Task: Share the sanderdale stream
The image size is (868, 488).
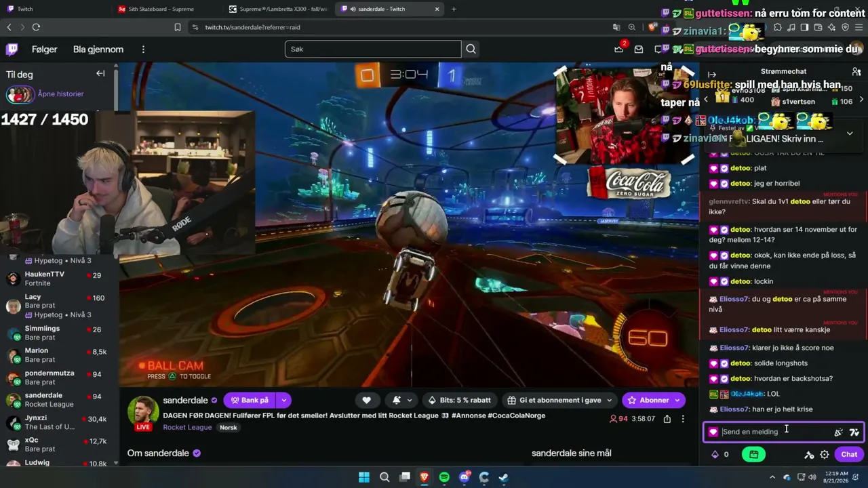Action: click(667, 419)
